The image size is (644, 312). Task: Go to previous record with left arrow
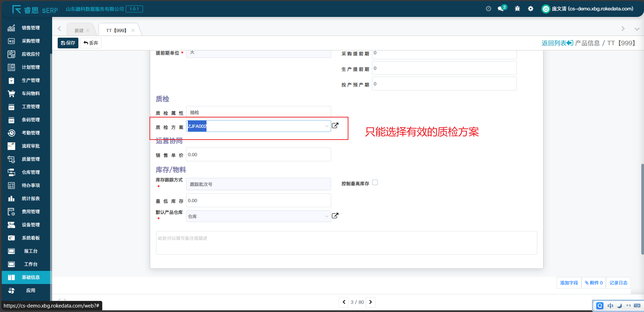pyautogui.click(x=344, y=302)
